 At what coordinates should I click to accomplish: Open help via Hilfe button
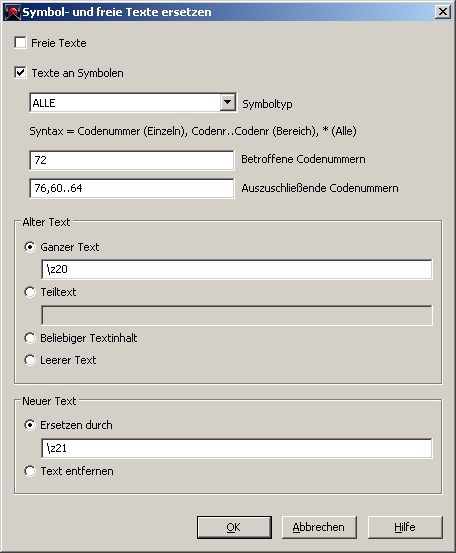pos(405,527)
